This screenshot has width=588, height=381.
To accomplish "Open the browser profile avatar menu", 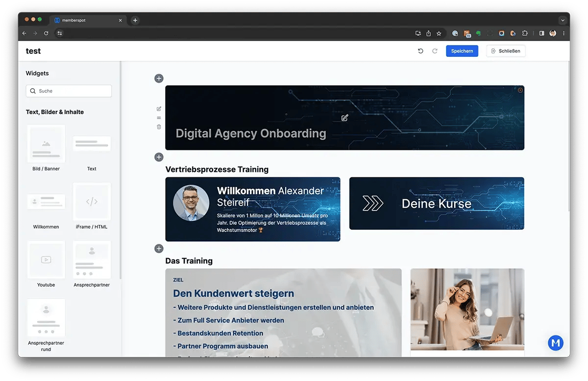I will 553,33.
